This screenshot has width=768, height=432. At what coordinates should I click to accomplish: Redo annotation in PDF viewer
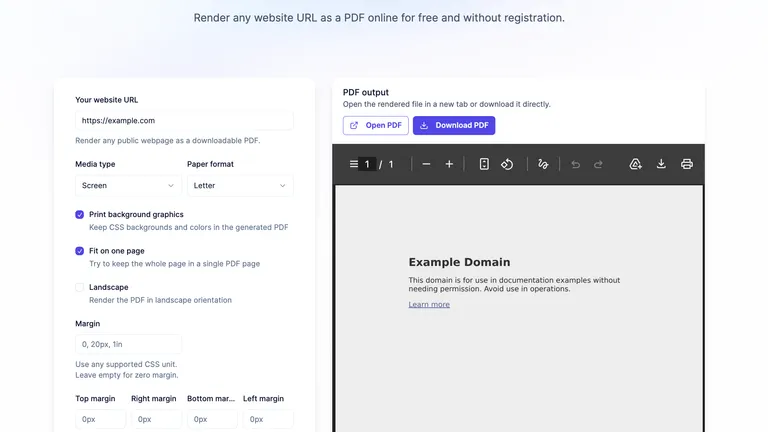click(x=598, y=165)
